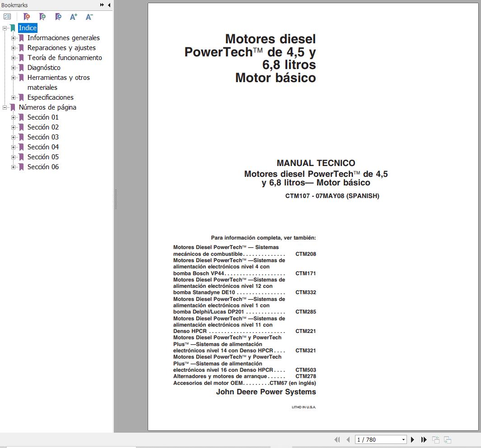This screenshot has height=448, width=481.
Task: Go to the first page
Action: coord(337,440)
